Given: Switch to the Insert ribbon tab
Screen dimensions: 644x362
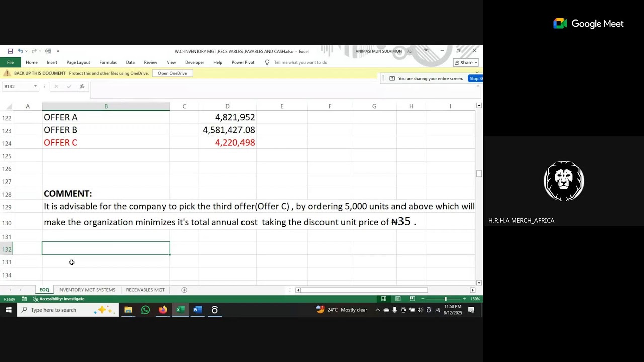Looking at the screenshot, I should tap(52, 63).
